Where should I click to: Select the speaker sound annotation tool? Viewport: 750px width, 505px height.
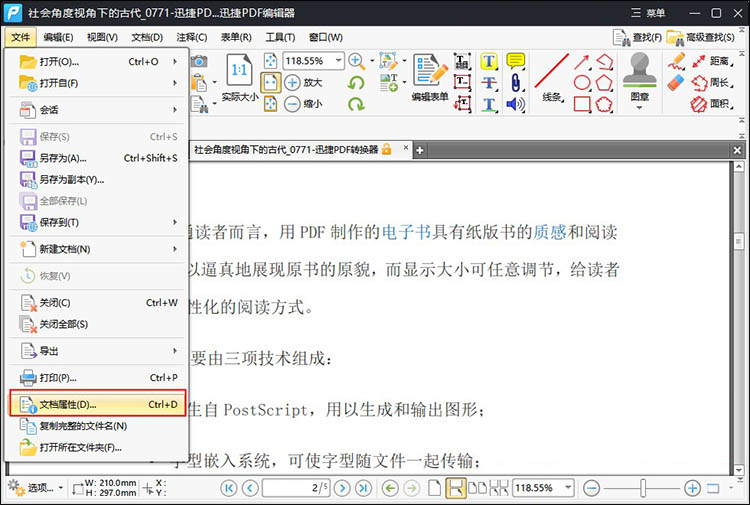(515, 104)
